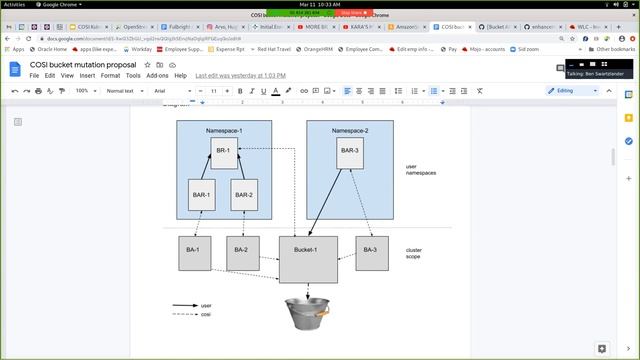
Task: Click the decrease indent icon
Action: [x=452, y=91]
